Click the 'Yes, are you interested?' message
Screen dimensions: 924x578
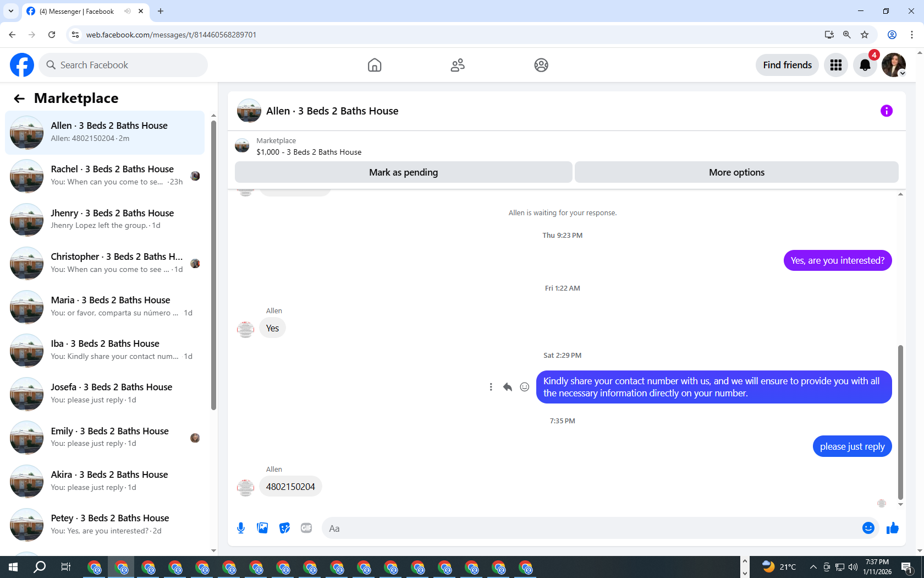click(x=838, y=260)
